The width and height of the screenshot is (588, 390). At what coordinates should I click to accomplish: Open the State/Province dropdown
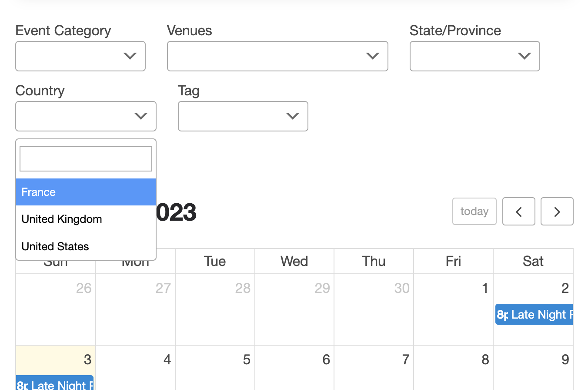(x=474, y=56)
